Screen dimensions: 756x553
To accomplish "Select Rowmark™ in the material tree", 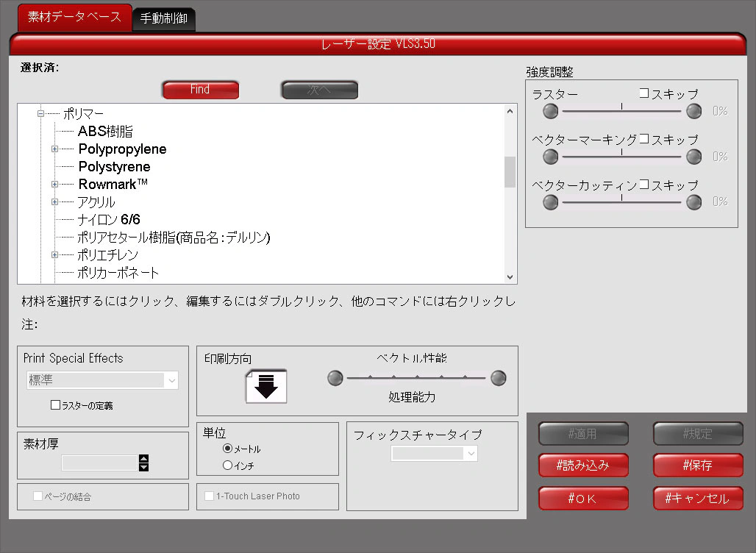I will pyautogui.click(x=113, y=184).
